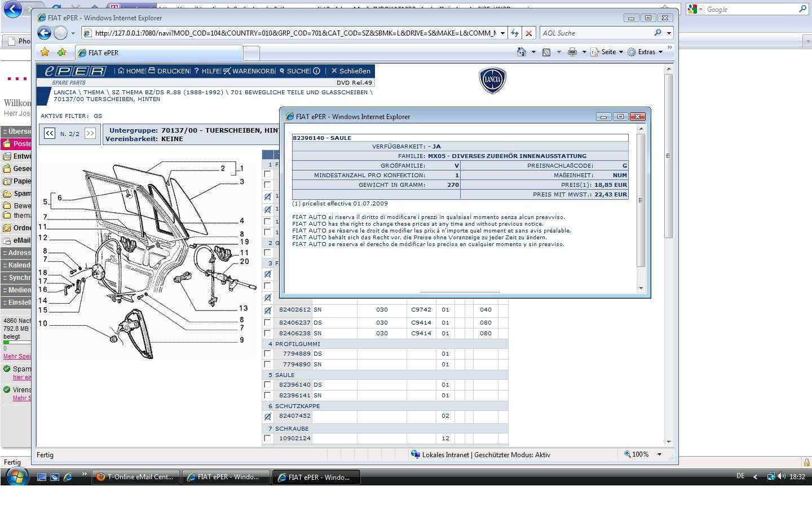Check the box for part 7794889 DS
Image resolution: width=812 pixels, height=508 pixels.
[267, 353]
